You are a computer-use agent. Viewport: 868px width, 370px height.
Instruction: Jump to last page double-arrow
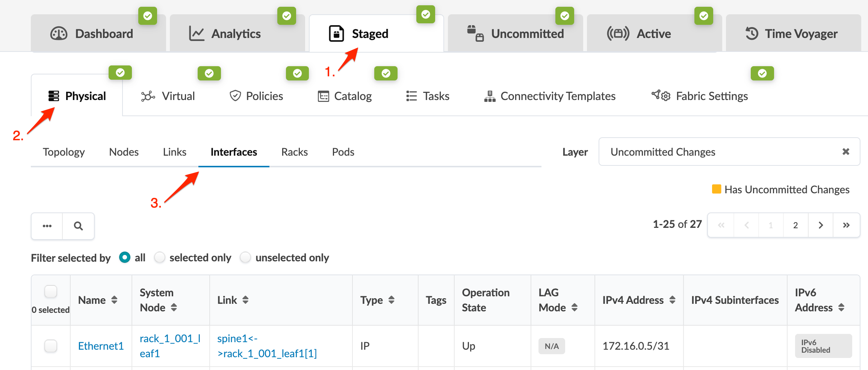[x=846, y=225]
